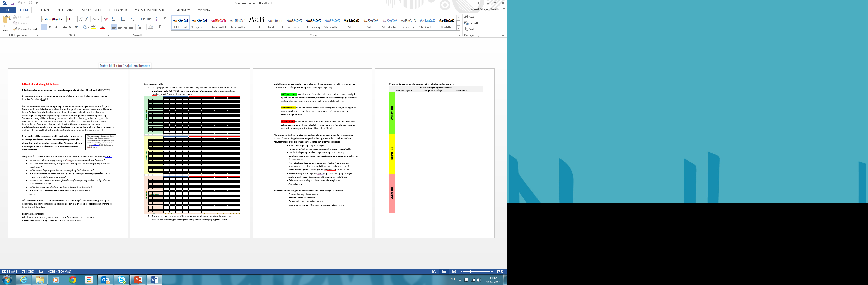Image resolution: width=868 pixels, height=285 pixels.
Task: Toggle bold F button
Action: (x=44, y=27)
